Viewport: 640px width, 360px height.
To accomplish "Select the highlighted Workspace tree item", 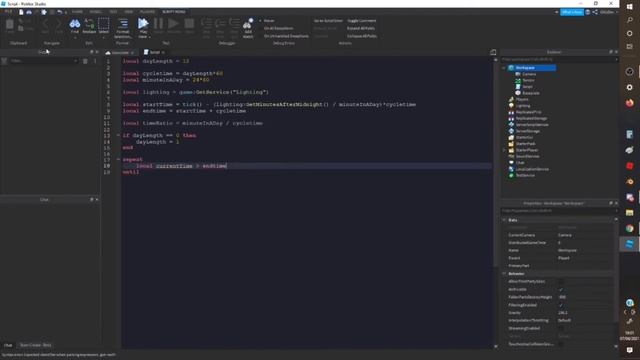I will tap(531, 68).
